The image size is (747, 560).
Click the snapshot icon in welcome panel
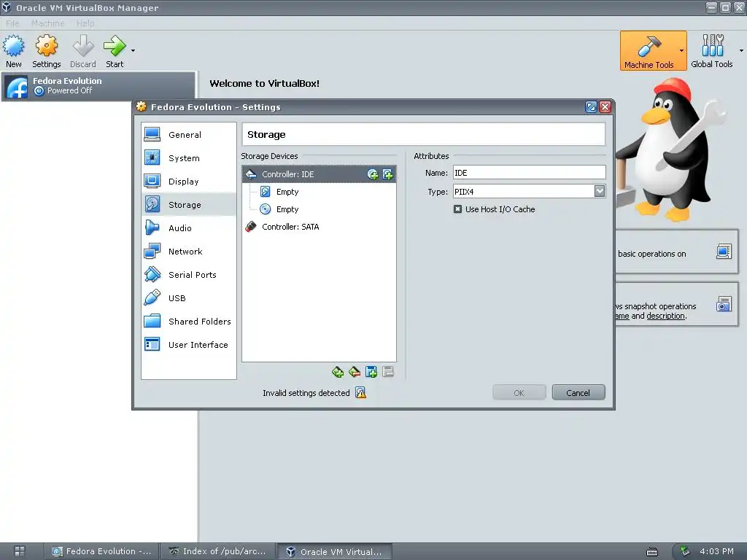tap(724, 304)
